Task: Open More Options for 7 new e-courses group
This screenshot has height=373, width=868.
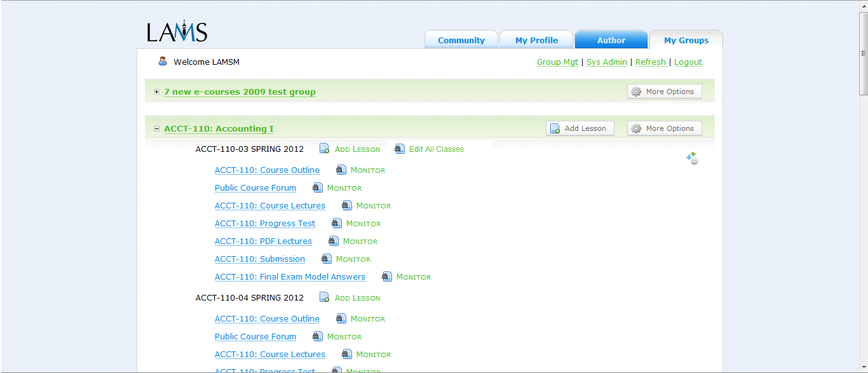Action: (664, 92)
